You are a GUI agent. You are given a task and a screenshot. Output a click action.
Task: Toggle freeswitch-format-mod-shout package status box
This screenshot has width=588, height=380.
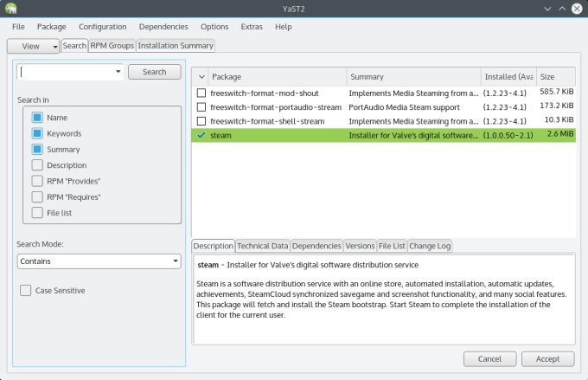click(201, 93)
